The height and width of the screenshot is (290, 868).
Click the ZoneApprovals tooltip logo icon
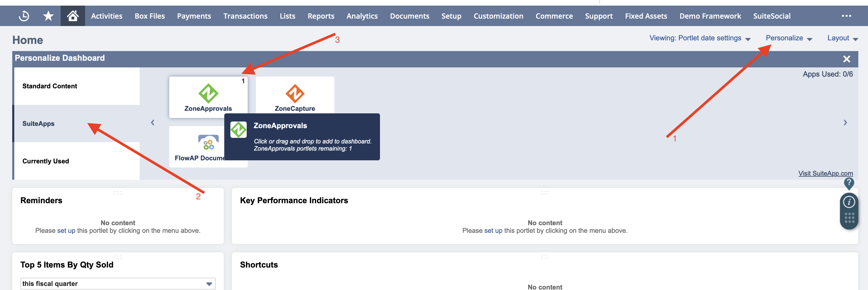239,130
